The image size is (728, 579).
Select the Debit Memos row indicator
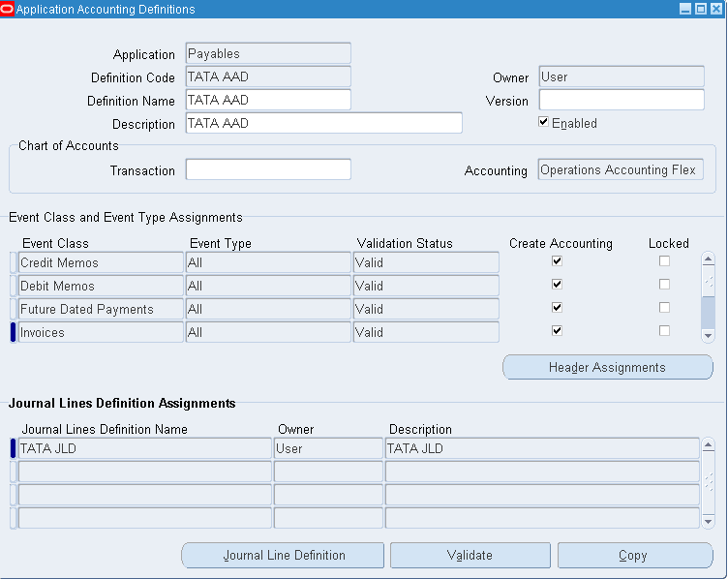coord(14,286)
